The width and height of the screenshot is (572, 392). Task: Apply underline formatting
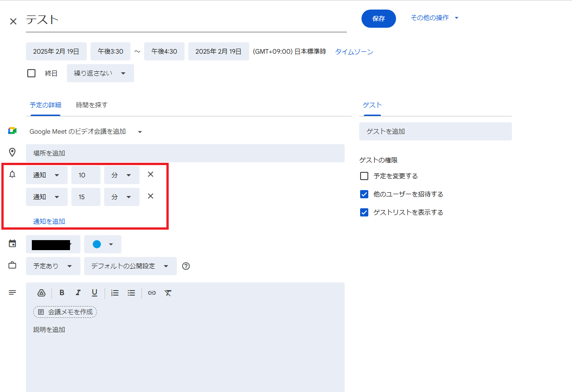point(95,293)
